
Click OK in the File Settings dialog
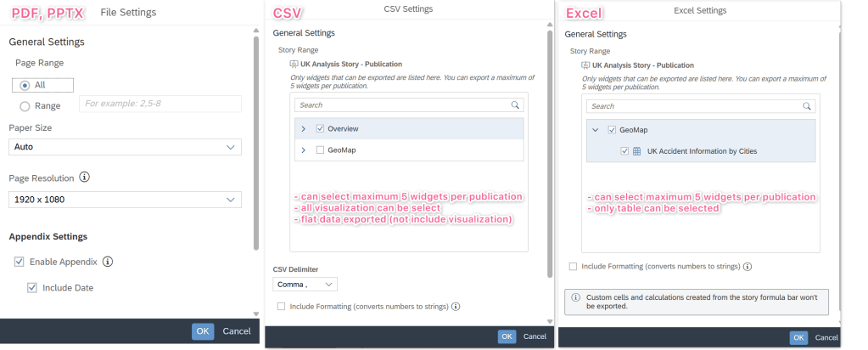202,330
